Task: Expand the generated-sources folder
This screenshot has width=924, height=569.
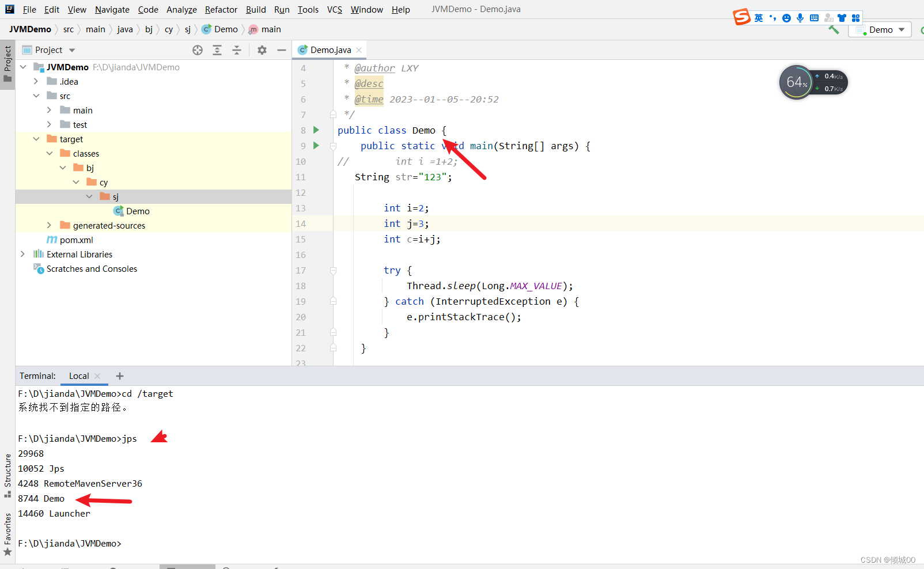Action: [50, 226]
